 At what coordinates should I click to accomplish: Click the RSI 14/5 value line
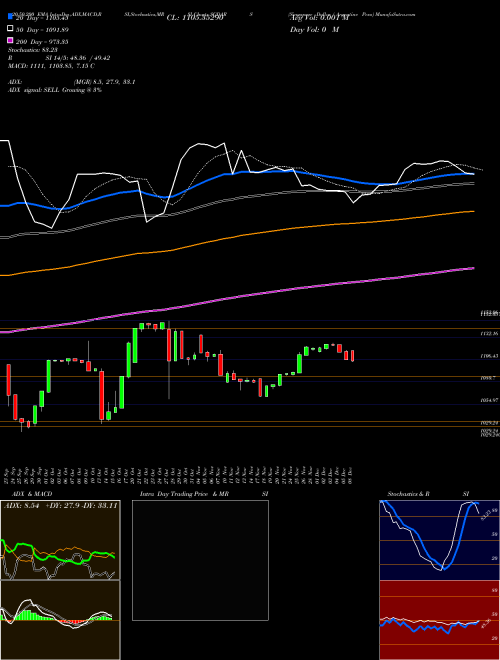(59, 58)
